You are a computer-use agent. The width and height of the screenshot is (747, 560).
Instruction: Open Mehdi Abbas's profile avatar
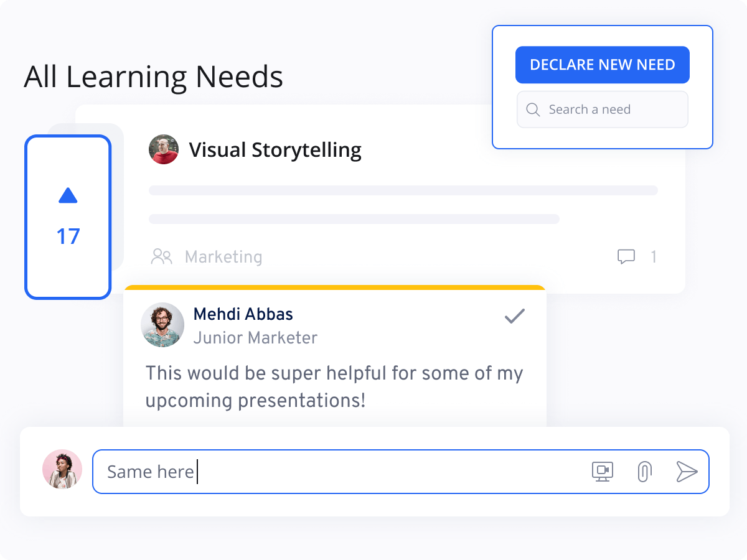162,325
